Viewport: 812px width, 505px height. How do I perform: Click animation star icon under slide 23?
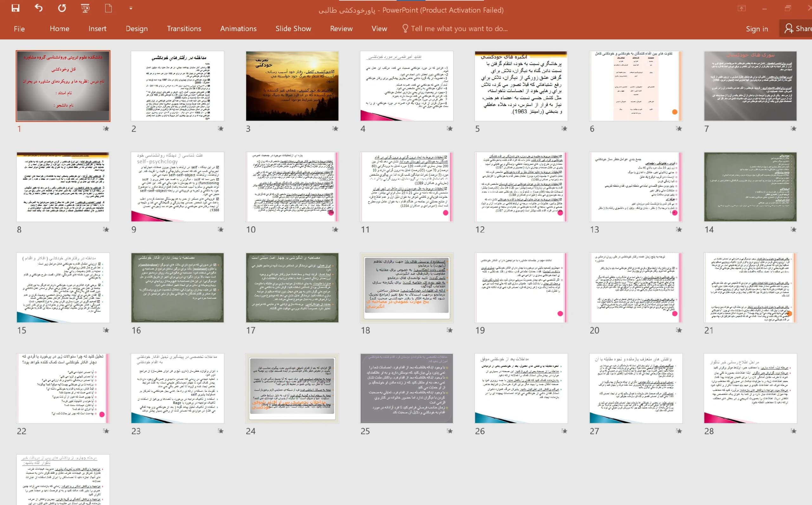(x=220, y=431)
